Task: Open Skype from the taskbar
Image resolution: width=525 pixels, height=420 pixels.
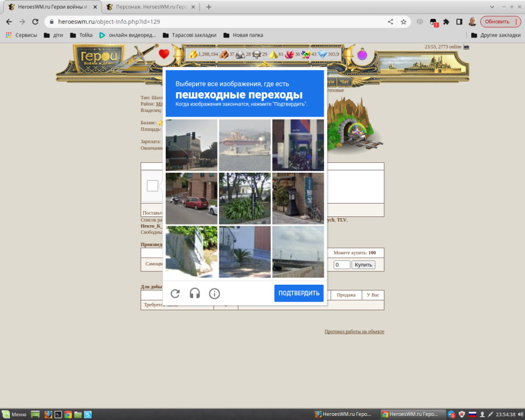Action: [87, 415]
